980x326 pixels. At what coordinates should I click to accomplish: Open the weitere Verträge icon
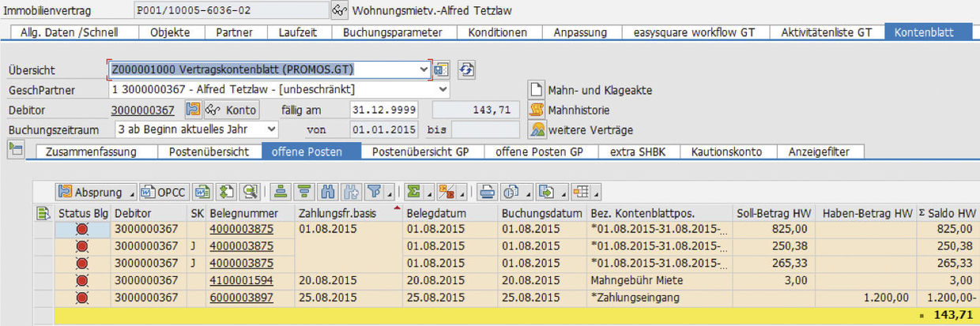[537, 129]
